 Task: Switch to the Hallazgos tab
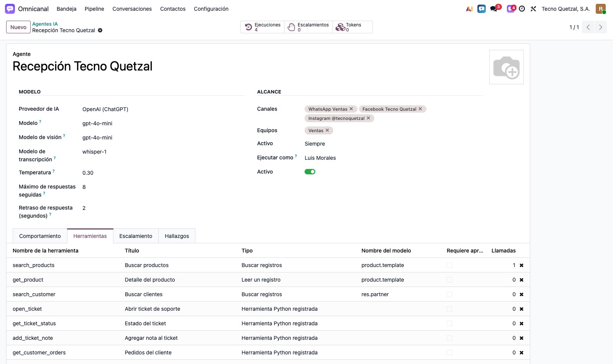(x=177, y=236)
